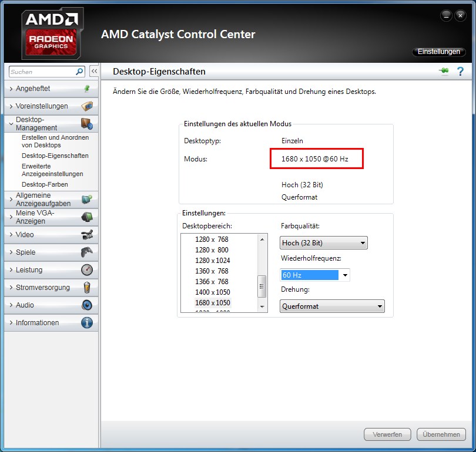476x452 pixels.
Task: Open Desktop-Eigenschaften in sidebar
Action: 55,156
